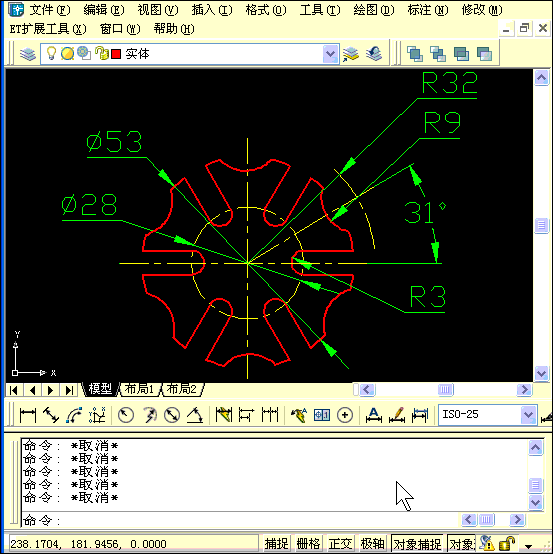Image resolution: width=553 pixels, height=554 pixels.
Task: Switch to the 布局2 tab
Action: [181, 389]
